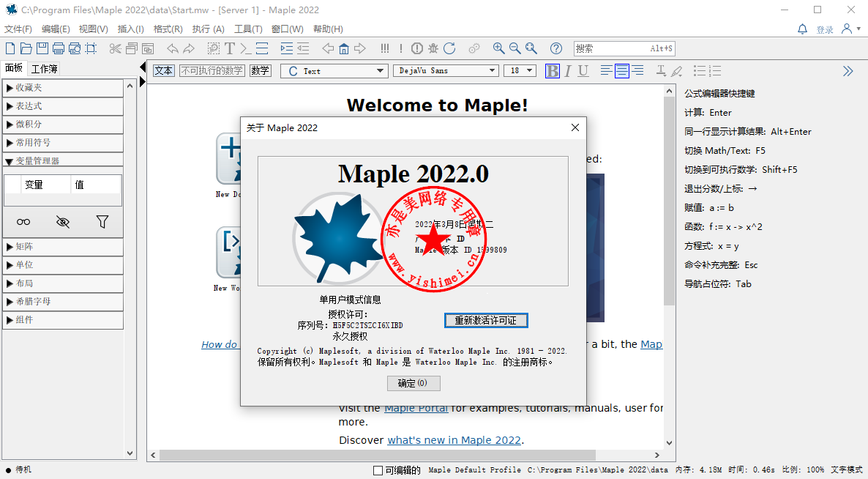Expand the 单位 palette
This screenshot has width=868, height=479.
[x=63, y=264]
